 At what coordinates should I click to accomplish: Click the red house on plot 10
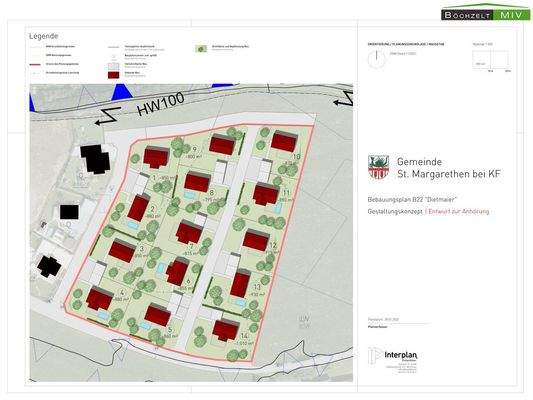coord(285,141)
